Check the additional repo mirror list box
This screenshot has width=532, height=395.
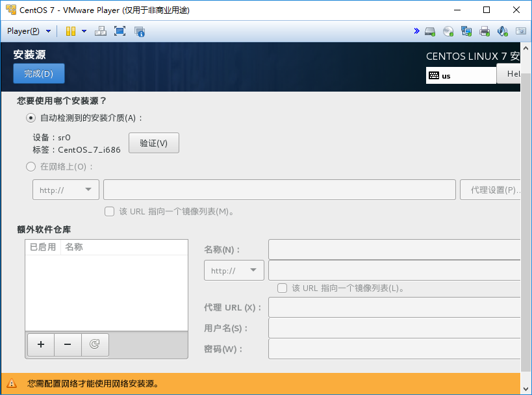coord(282,288)
